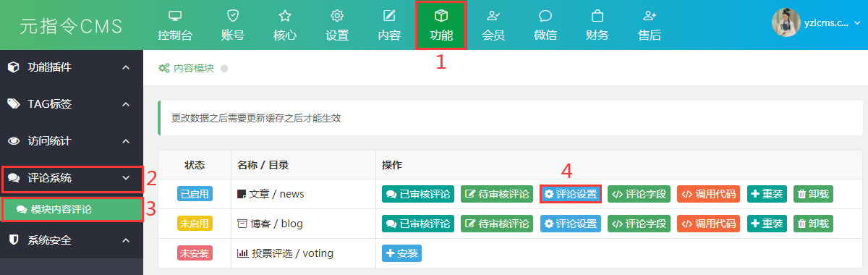Screen dimensions: 868x275
Task: Click the 内容 edit icon
Action: pyautogui.click(x=389, y=15)
